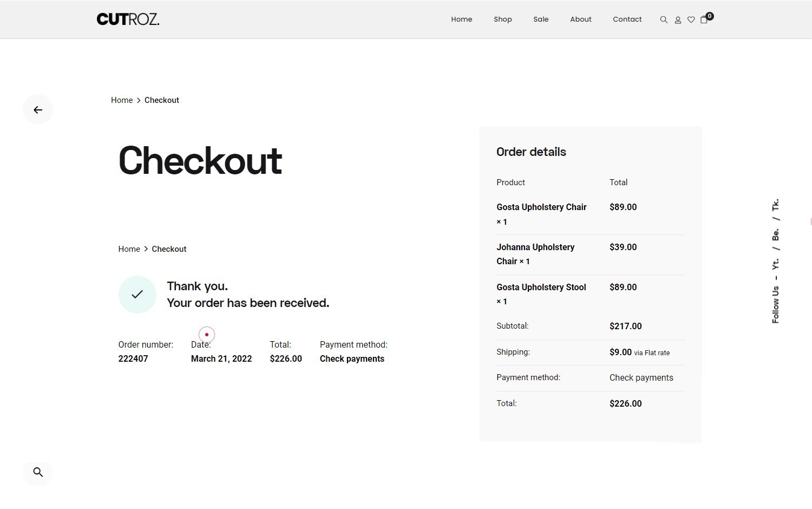View the wishlist heart icon
Screen dimensions: 812x509
tap(691, 19)
